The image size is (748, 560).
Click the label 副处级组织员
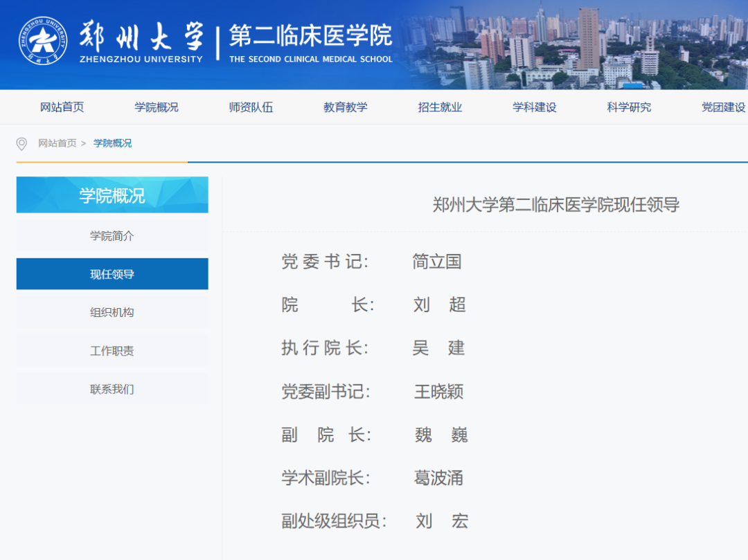click(334, 521)
